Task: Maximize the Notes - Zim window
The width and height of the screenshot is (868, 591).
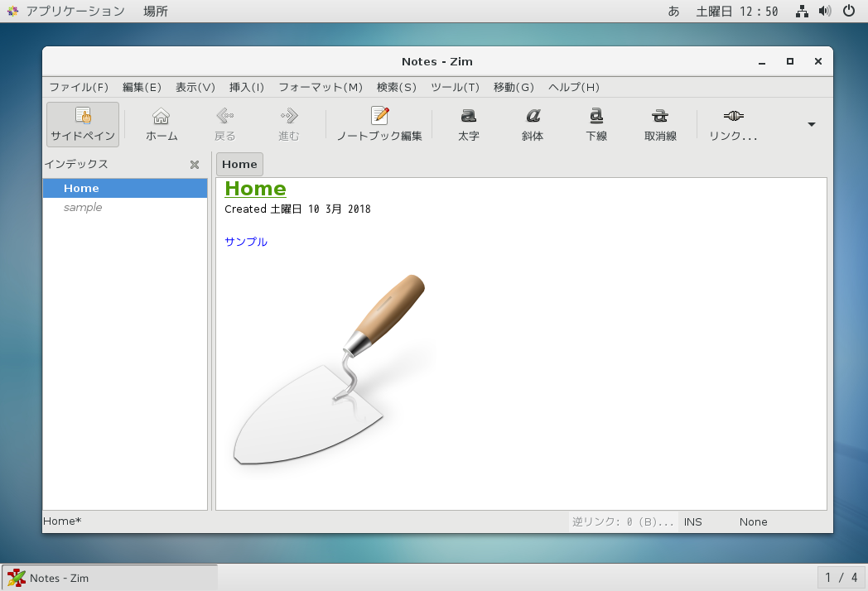Action: click(x=790, y=61)
